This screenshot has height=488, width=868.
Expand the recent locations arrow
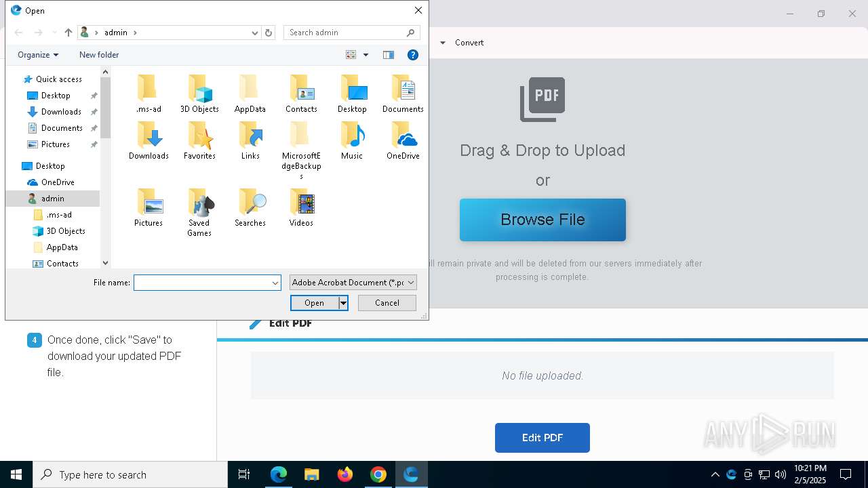(54, 33)
